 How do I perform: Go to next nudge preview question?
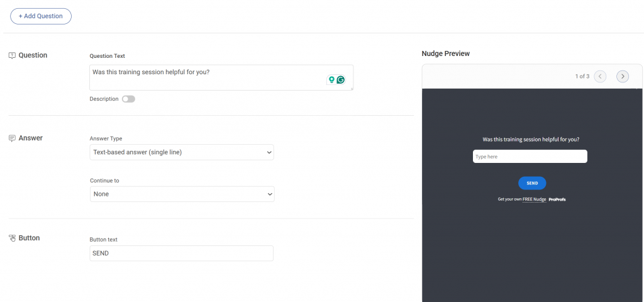click(x=623, y=76)
